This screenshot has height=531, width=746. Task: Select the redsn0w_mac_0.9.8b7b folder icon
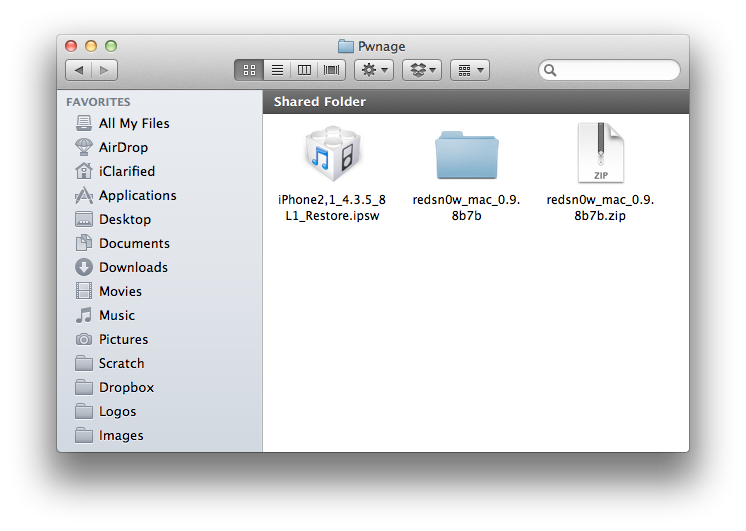point(467,155)
